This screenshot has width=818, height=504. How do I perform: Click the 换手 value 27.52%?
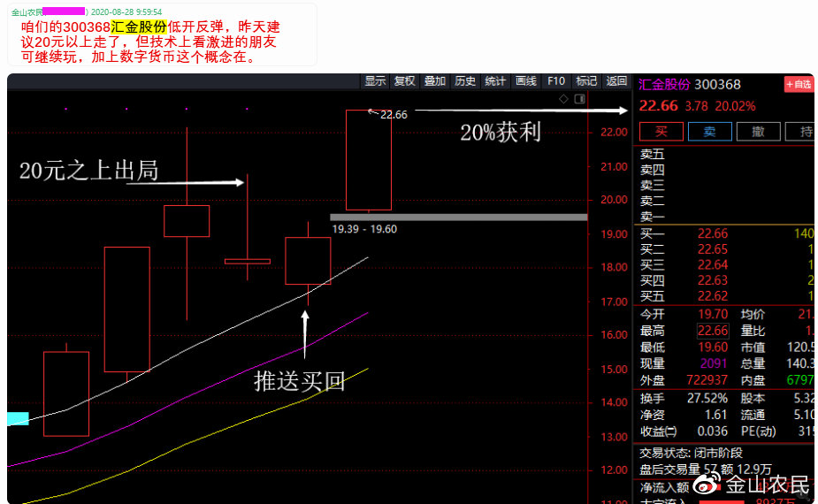707,399
